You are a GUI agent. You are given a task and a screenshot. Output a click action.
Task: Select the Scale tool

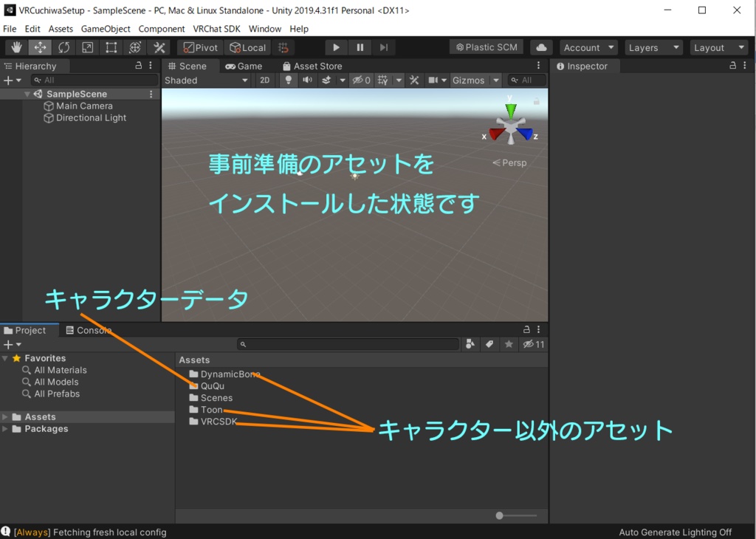click(x=88, y=47)
